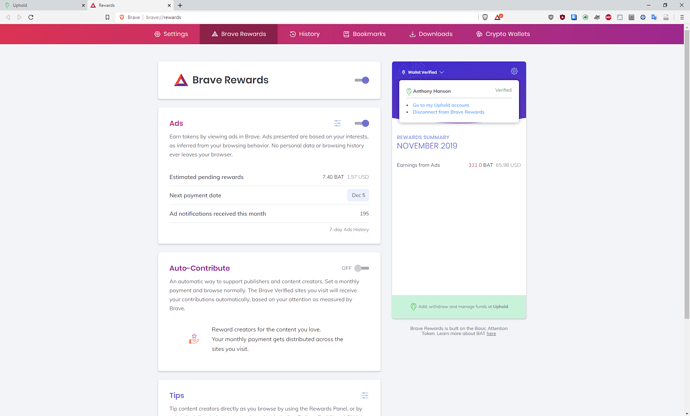The width and height of the screenshot is (690, 416).
Task: Click the brave://rewards address bar
Action: point(299,17)
